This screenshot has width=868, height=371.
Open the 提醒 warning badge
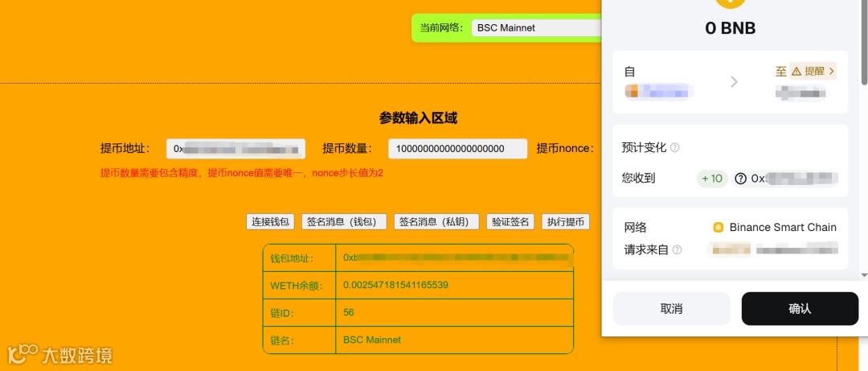click(x=813, y=71)
